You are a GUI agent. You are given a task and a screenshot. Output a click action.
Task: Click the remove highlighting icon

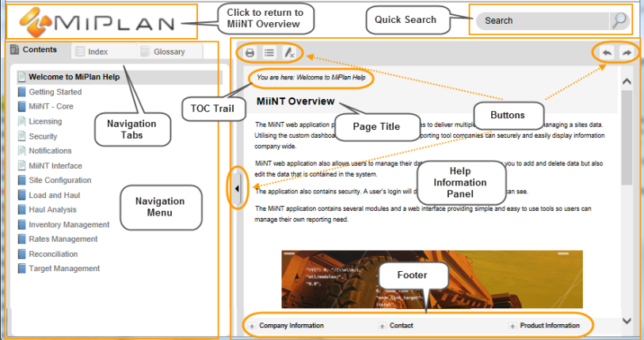click(289, 52)
